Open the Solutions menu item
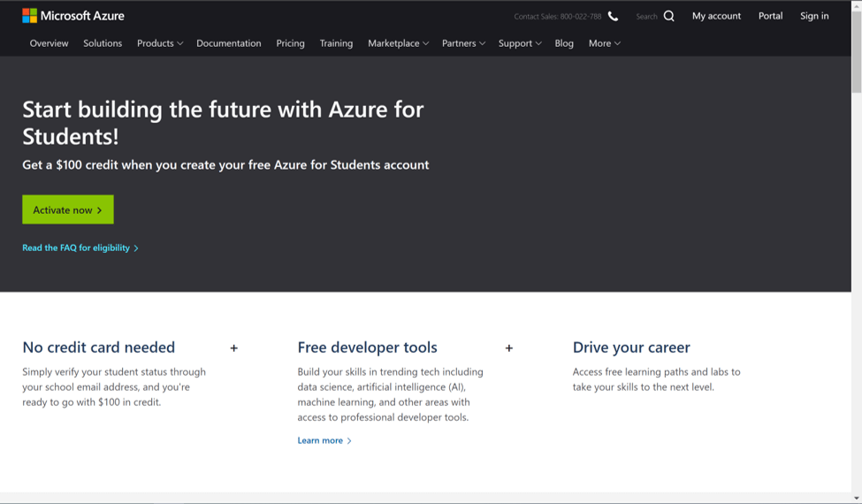Viewport: 862px width, 504px height. (103, 43)
